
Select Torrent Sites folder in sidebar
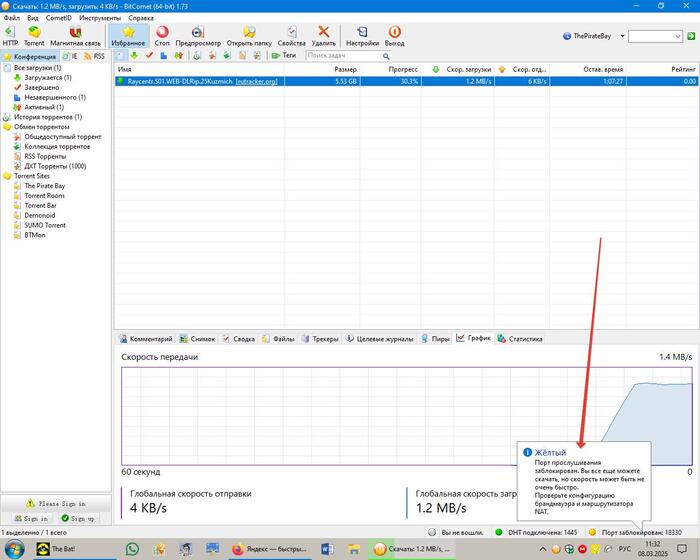click(x=32, y=176)
